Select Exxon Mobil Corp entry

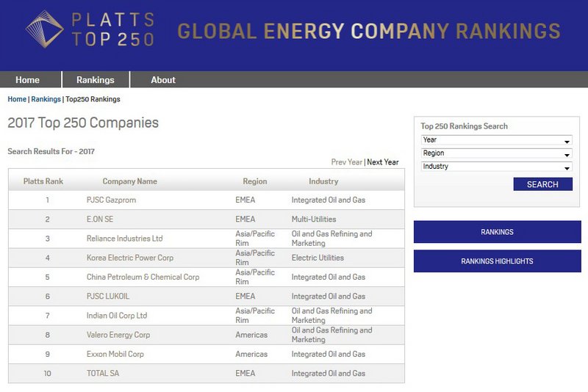(x=115, y=354)
